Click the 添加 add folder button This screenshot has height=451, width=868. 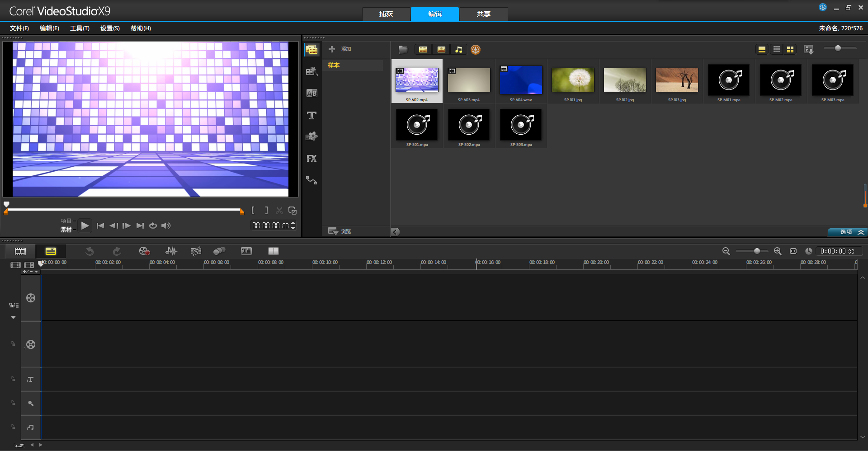click(340, 49)
